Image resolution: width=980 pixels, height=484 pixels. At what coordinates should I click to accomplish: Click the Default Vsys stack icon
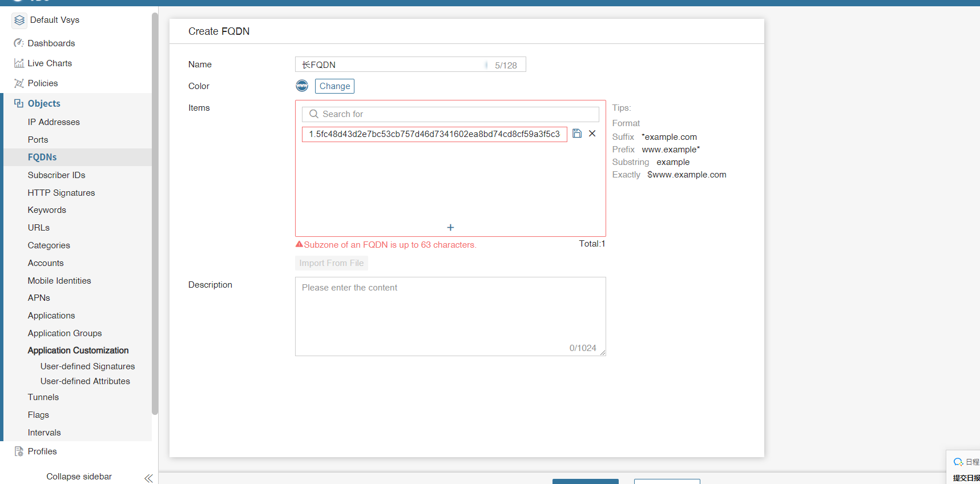19,21
